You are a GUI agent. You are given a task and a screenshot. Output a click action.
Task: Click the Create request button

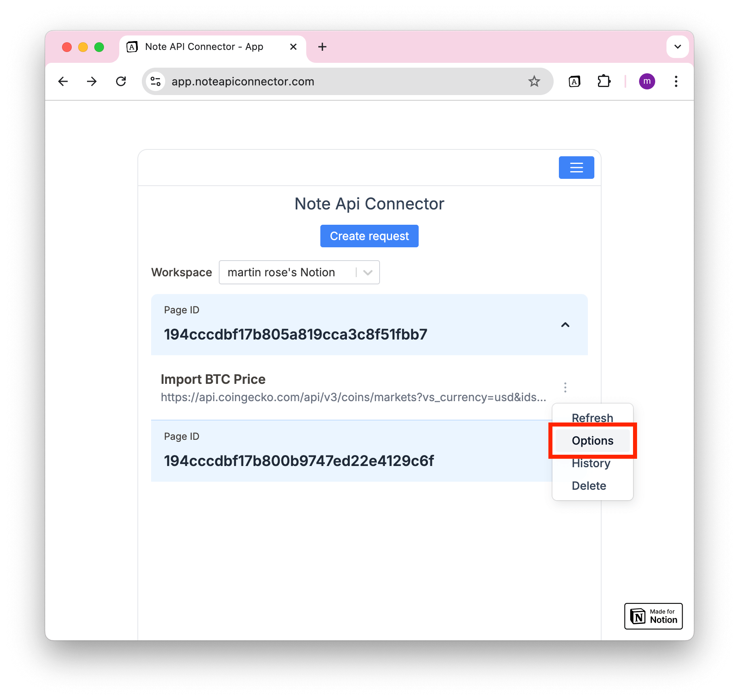(369, 236)
